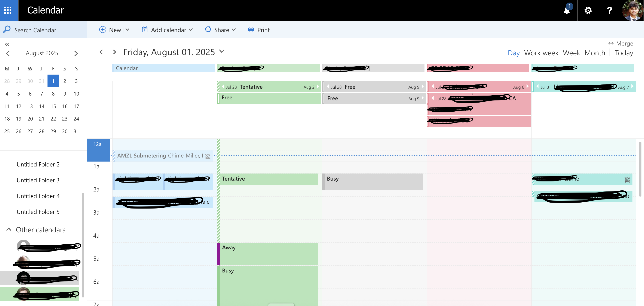Collapse the Other calendars section
Screen dimensions: 644x306
click(9, 229)
